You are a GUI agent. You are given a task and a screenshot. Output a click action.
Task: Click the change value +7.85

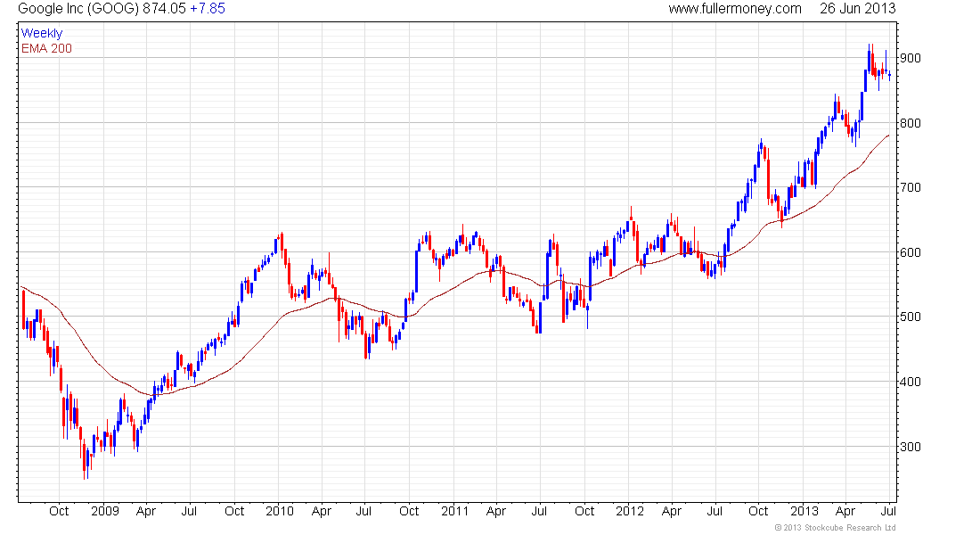208,9
